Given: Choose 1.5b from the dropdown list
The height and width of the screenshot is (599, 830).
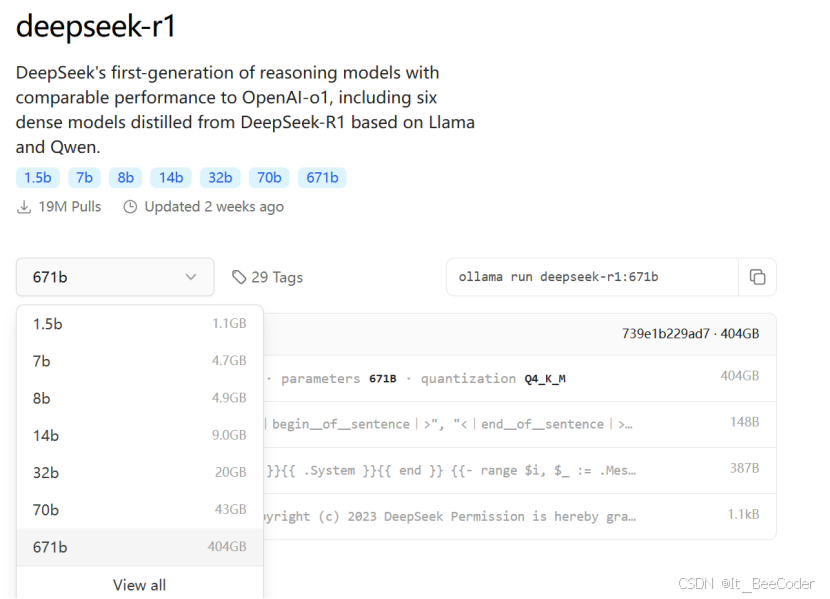Looking at the screenshot, I should 140,323.
